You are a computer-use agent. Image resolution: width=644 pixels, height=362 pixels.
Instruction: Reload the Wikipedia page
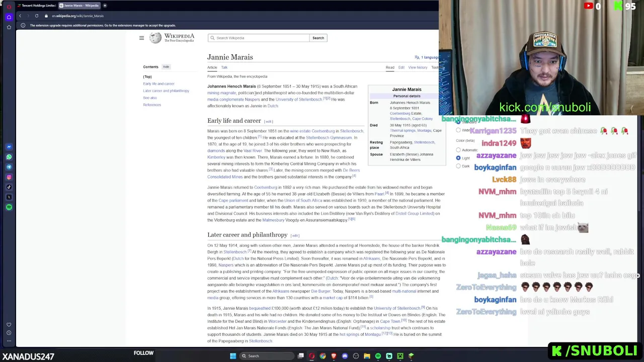[x=37, y=16]
